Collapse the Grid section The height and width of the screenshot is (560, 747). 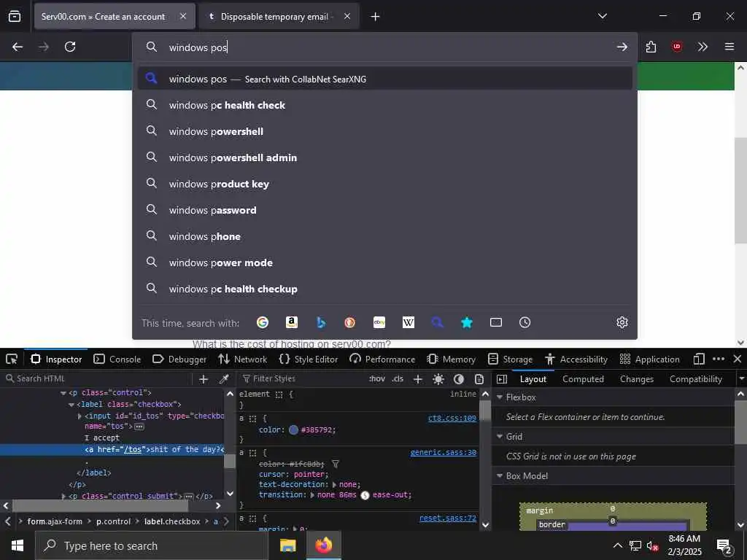500,436
